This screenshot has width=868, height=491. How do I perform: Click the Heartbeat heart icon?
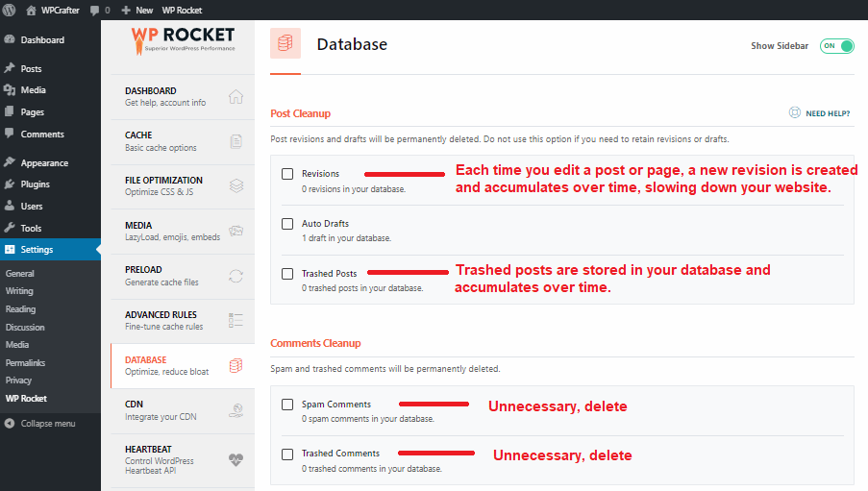236,459
